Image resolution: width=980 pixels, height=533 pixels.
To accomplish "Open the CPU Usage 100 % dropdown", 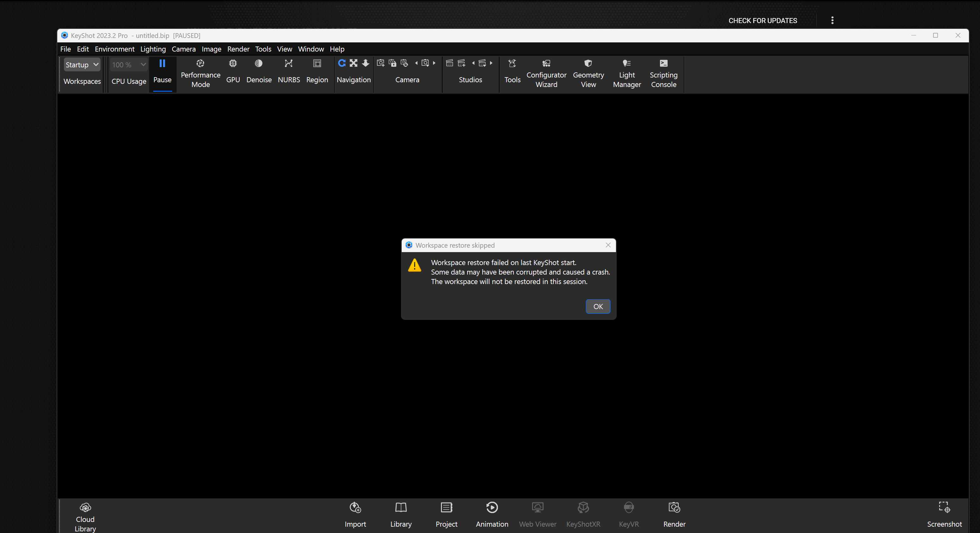I will (x=129, y=65).
